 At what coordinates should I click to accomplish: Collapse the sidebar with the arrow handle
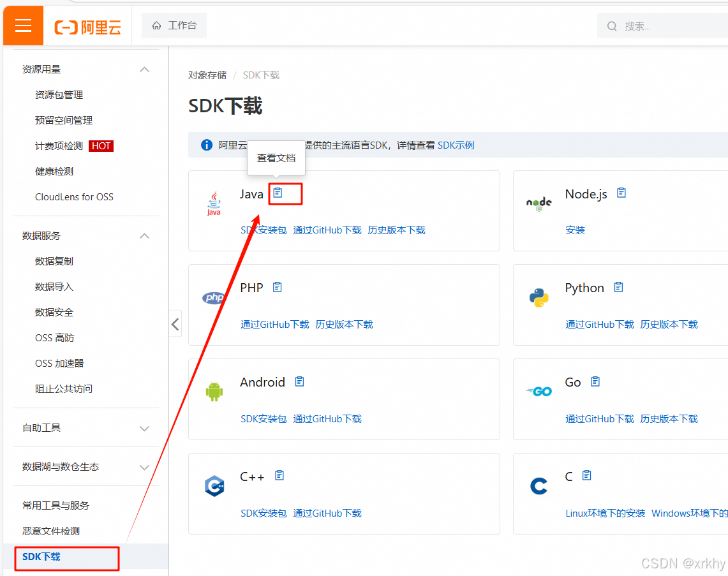point(175,324)
